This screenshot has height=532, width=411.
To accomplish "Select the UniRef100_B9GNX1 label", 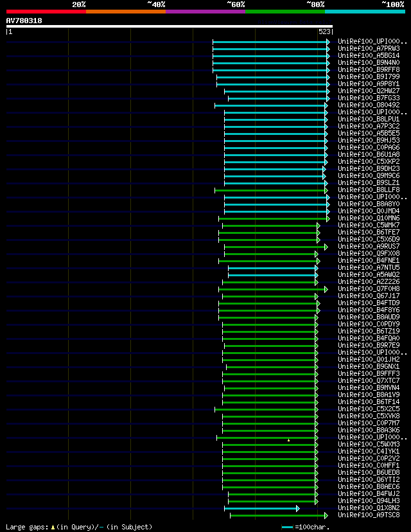I will pos(369,367).
